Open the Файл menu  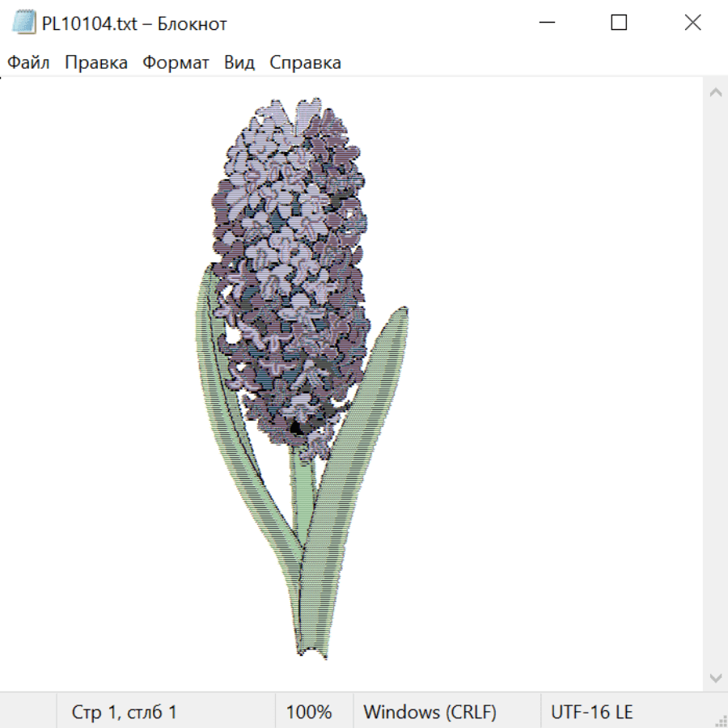[x=28, y=62]
